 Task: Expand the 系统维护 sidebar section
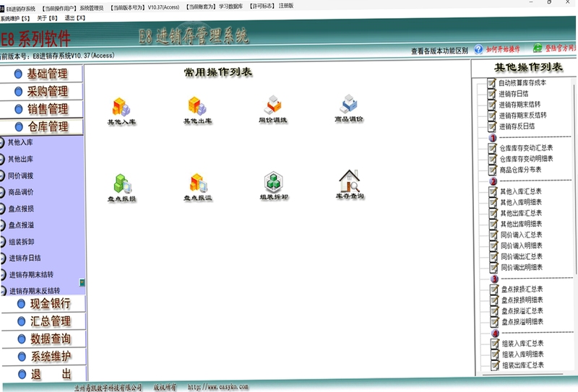[45, 357]
